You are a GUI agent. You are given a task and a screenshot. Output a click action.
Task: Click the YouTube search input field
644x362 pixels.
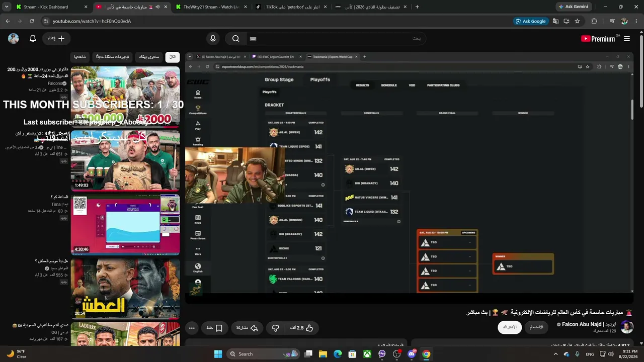click(336, 39)
